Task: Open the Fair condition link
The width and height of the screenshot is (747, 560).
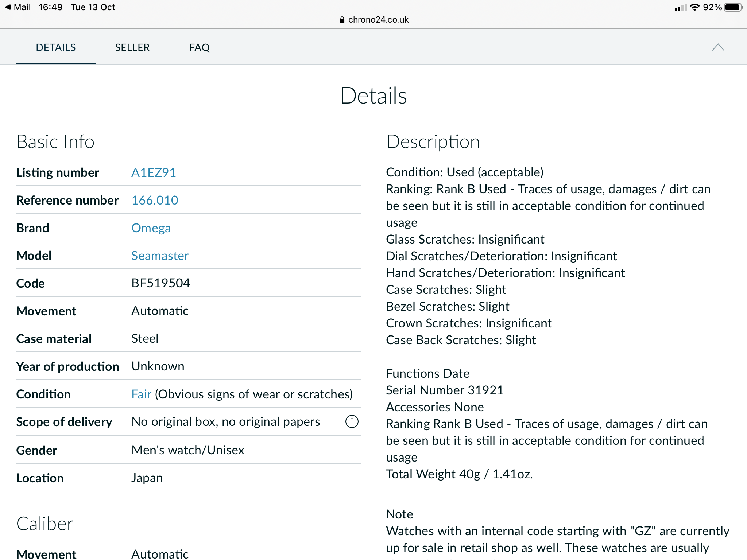Action: click(141, 394)
